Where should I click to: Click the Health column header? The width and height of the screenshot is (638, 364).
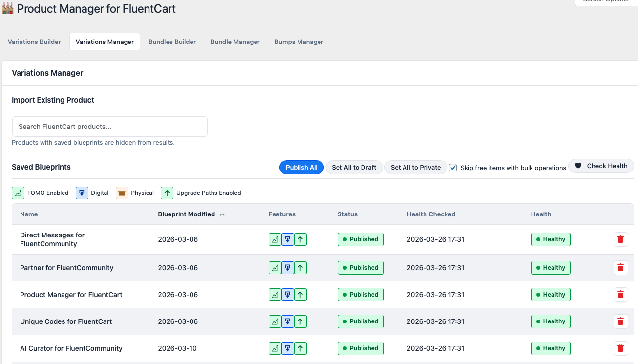[x=541, y=214]
